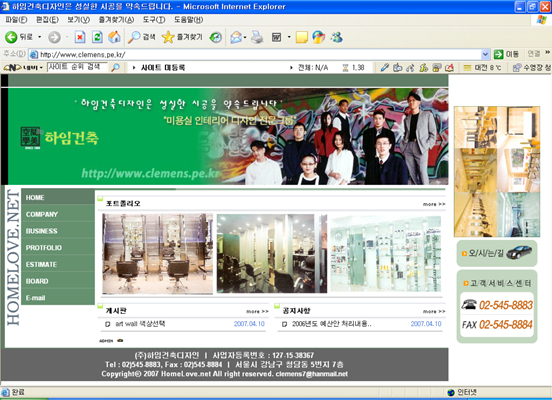Click the Naver toolbar search magnifier
The image size is (552, 400).
click(x=115, y=67)
